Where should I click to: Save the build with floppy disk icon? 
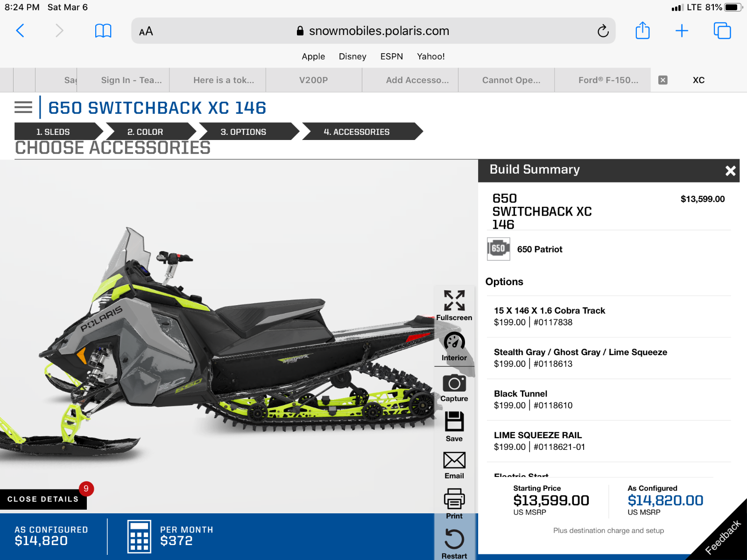[x=454, y=427]
